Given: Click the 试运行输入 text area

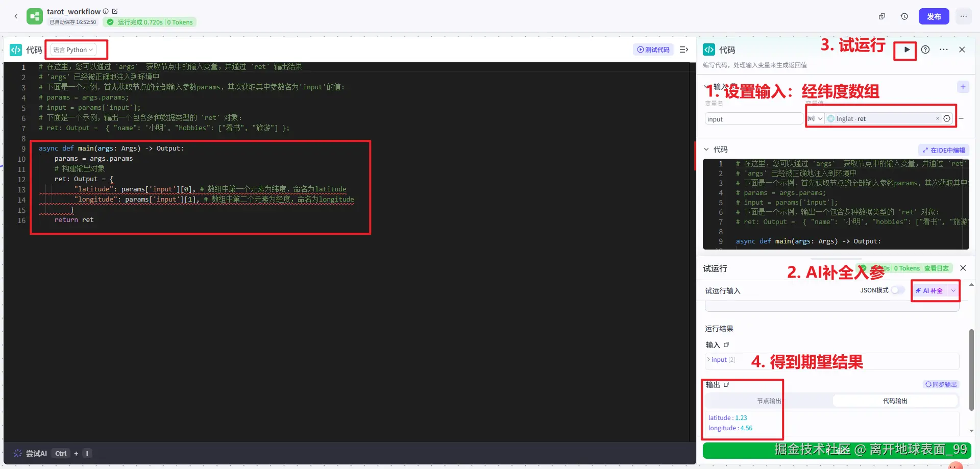Looking at the screenshot, I should 832,306.
